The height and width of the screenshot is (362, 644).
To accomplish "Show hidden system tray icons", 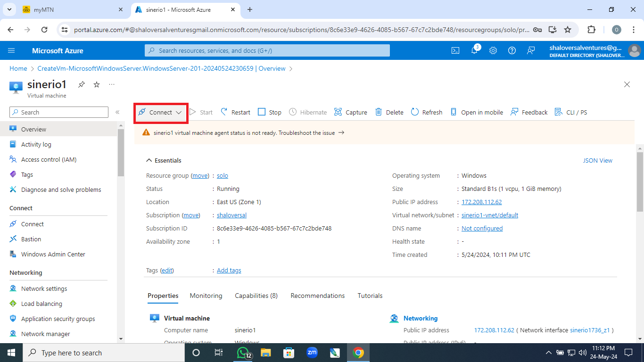I will [x=549, y=353].
